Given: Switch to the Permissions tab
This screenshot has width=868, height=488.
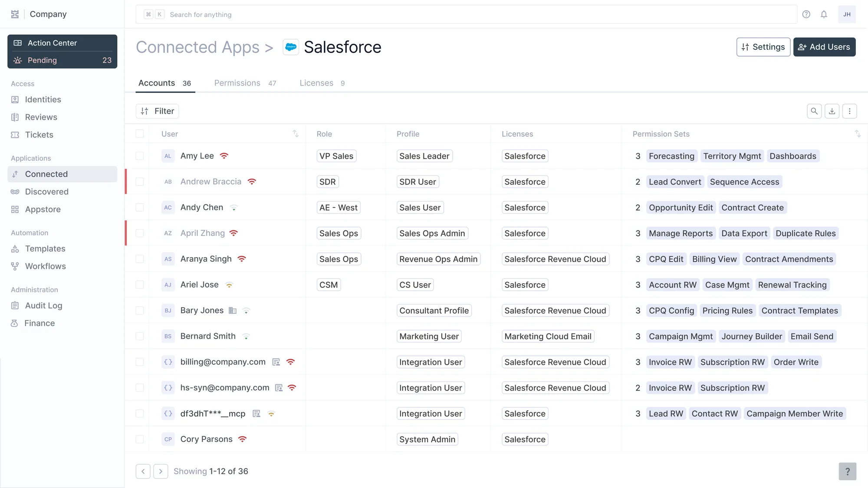Looking at the screenshot, I should (x=245, y=83).
